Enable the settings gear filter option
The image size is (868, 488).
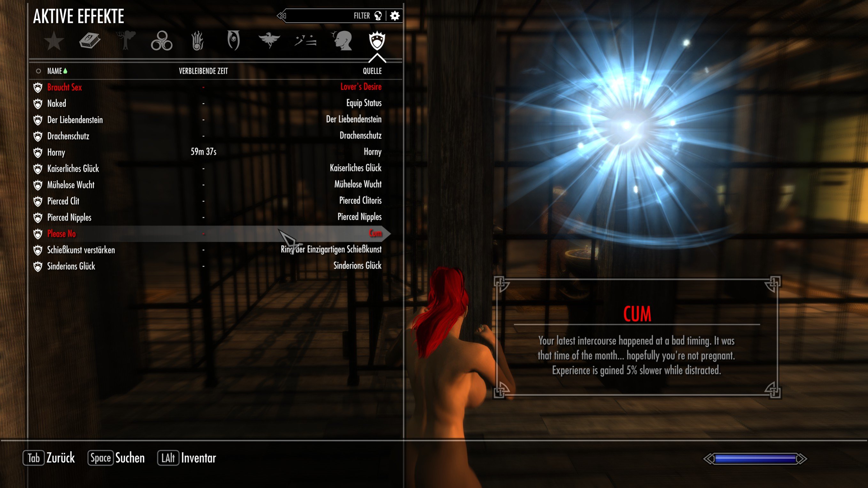393,16
